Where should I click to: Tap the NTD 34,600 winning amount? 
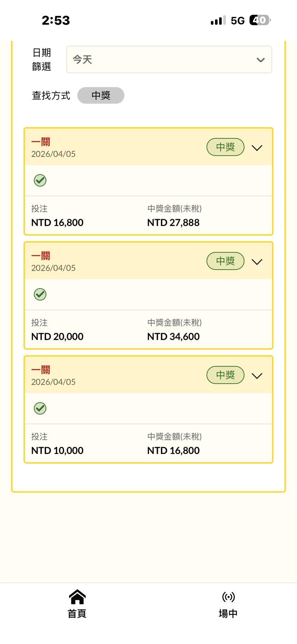pos(173,337)
